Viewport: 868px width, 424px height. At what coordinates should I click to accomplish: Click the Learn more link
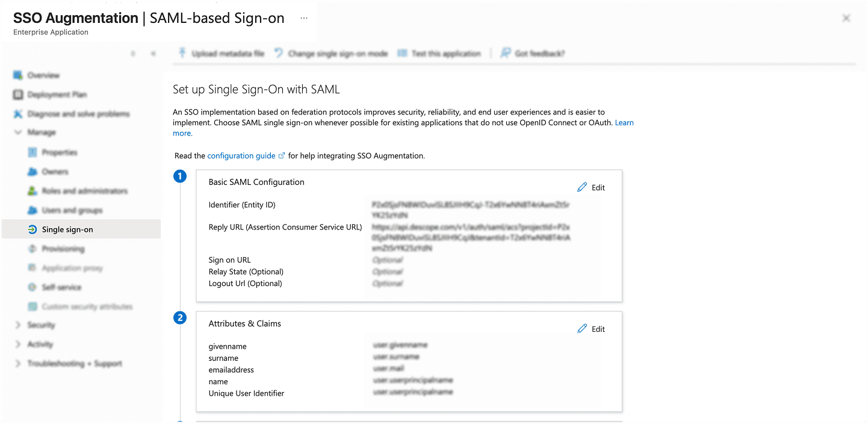tap(624, 123)
